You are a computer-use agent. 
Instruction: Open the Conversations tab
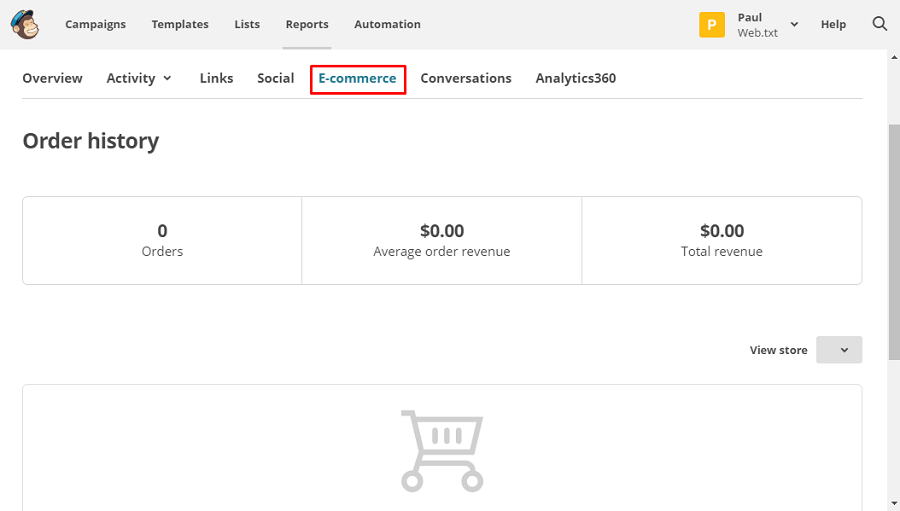tap(466, 78)
